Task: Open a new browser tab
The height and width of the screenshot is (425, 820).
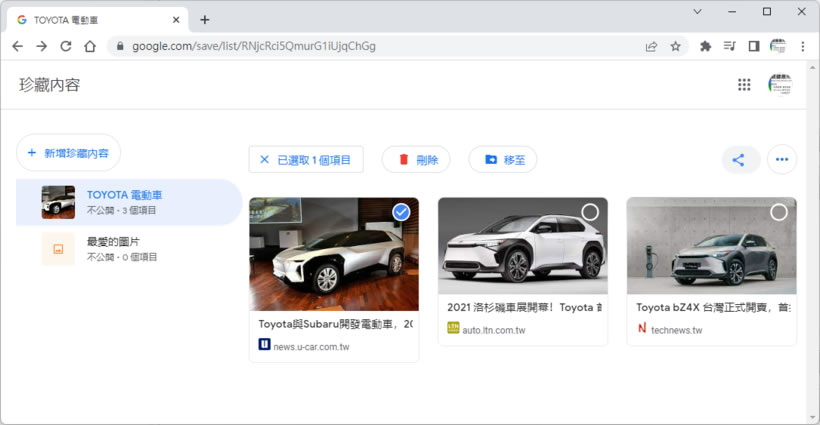Action: coord(204,20)
